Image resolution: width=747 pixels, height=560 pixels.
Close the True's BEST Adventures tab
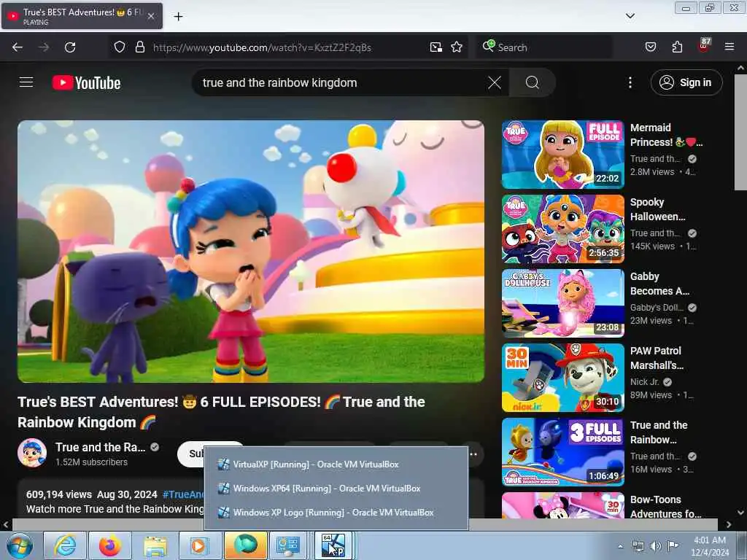click(151, 16)
